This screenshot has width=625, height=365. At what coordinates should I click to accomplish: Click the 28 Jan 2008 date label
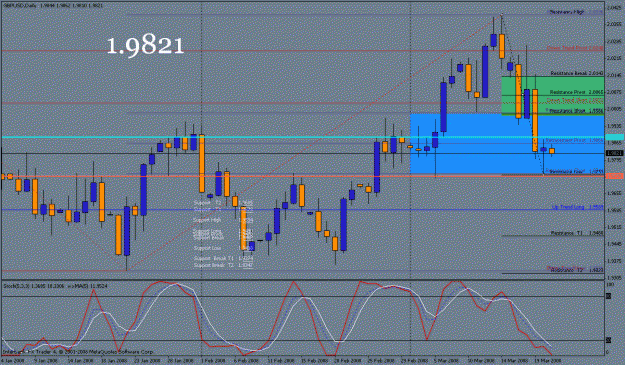[180, 360]
